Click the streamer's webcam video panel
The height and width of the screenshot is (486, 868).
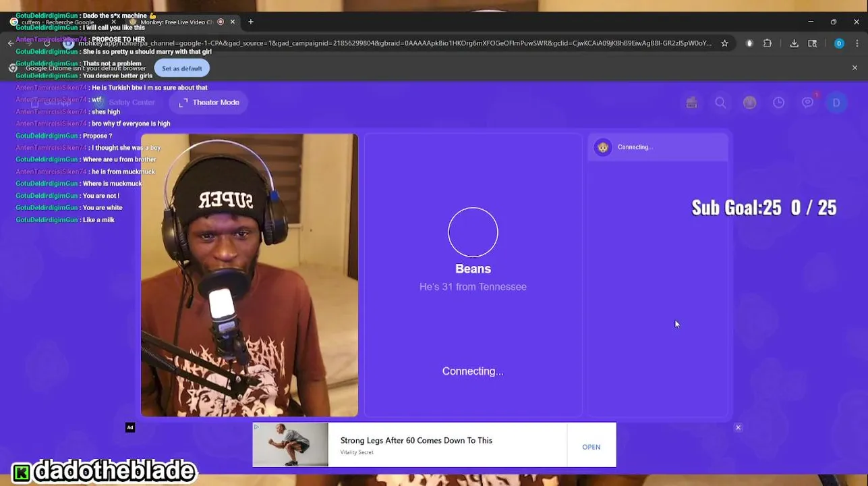pyautogui.click(x=250, y=275)
